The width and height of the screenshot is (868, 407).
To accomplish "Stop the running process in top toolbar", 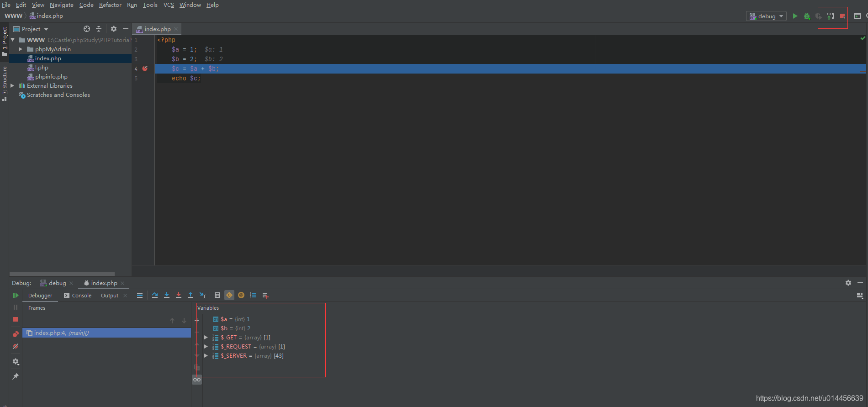I will pyautogui.click(x=842, y=16).
